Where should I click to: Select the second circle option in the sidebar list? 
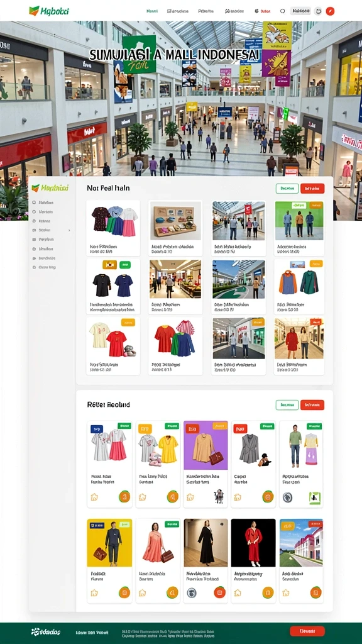point(34,212)
